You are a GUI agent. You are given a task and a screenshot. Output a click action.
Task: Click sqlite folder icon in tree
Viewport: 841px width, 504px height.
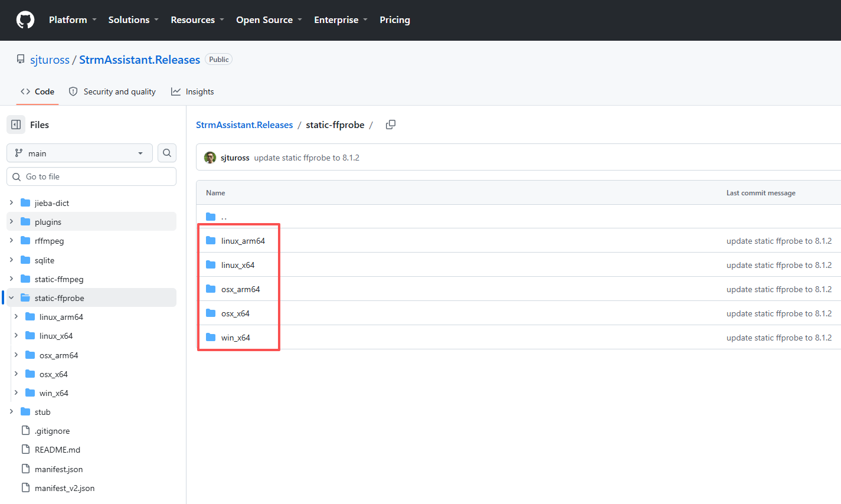pyautogui.click(x=25, y=260)
